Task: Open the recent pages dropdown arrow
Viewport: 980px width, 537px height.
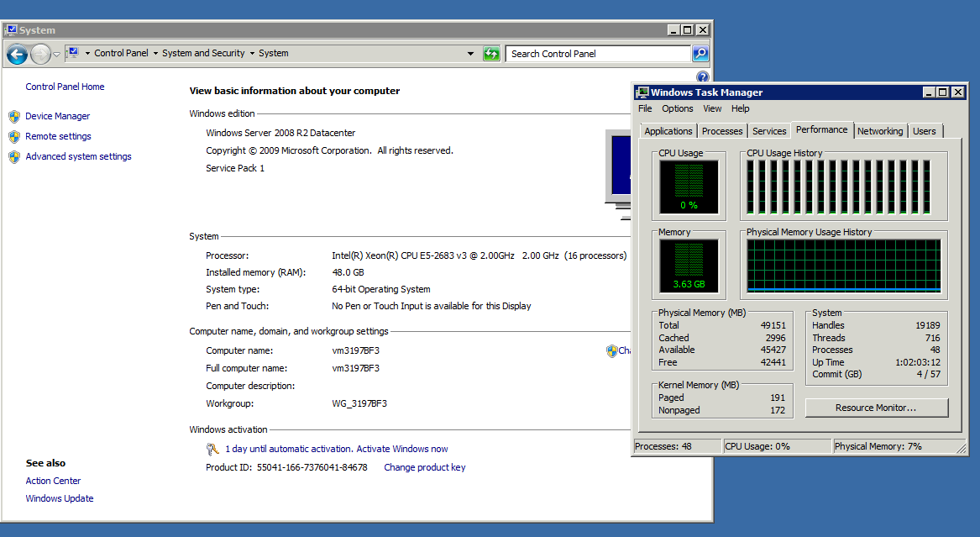Action: click(x=56, y=54)
